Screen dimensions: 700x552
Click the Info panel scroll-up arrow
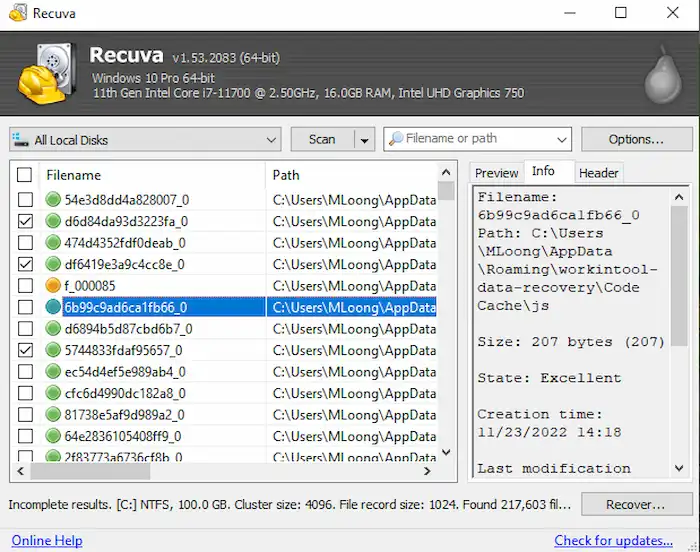click(679, 197)
